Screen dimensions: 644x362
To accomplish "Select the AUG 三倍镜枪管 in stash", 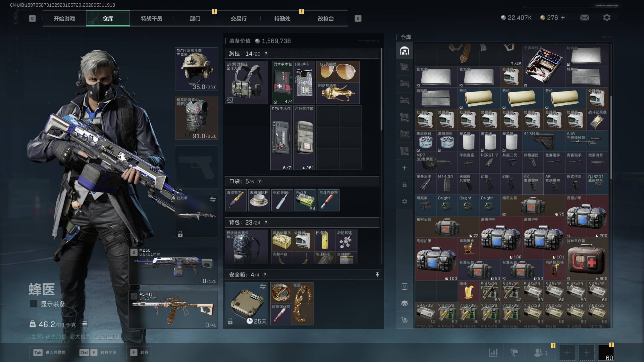I will pos(587,141).
